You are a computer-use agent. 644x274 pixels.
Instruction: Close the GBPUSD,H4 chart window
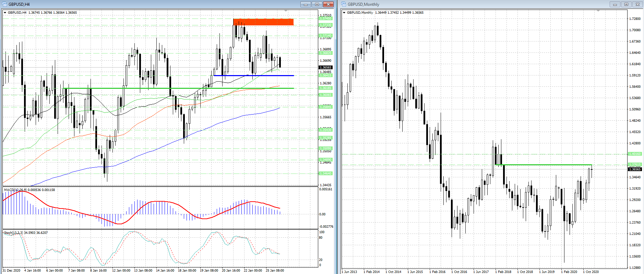(328, 4)
